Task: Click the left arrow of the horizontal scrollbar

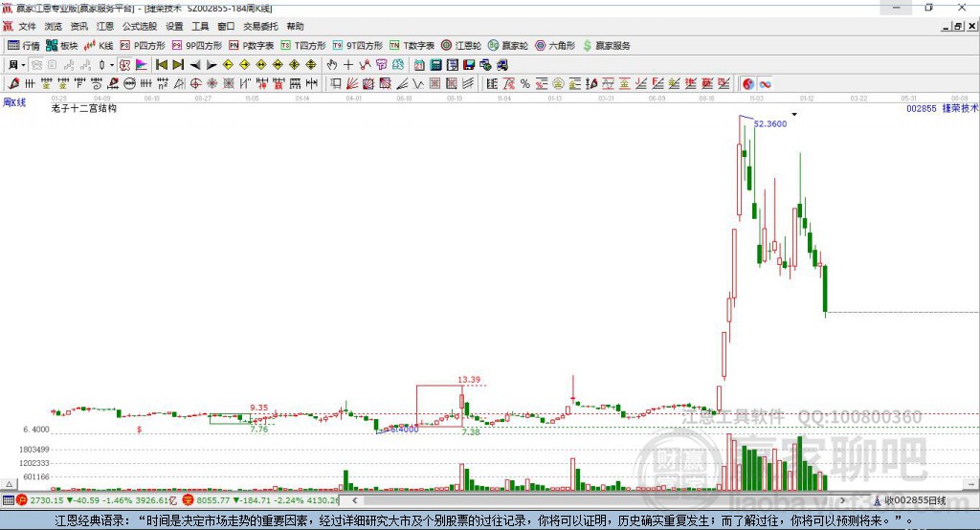Action: 354,500
